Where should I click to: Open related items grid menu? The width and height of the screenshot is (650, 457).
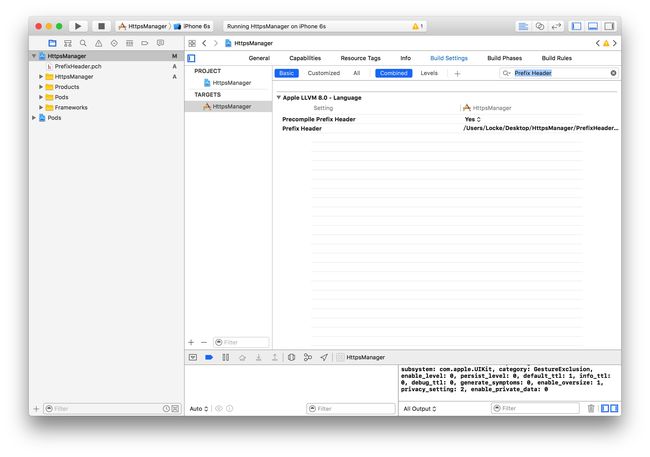[x=192, y=43]
